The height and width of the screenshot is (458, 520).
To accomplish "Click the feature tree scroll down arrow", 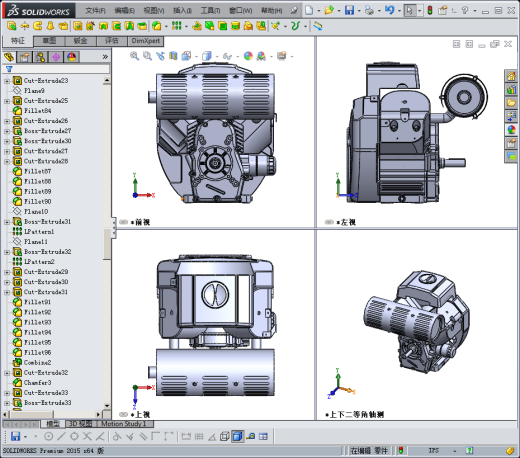I will [107, 406].
